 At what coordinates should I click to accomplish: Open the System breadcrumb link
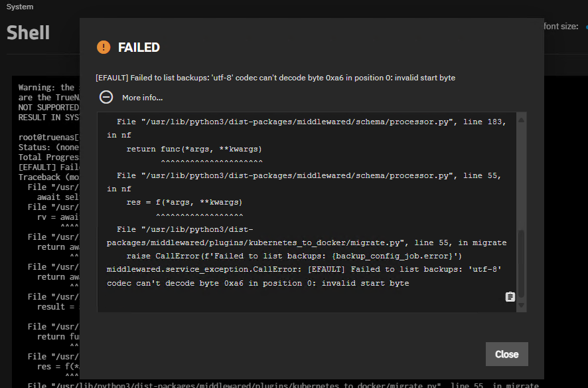(x=20, y=7)
